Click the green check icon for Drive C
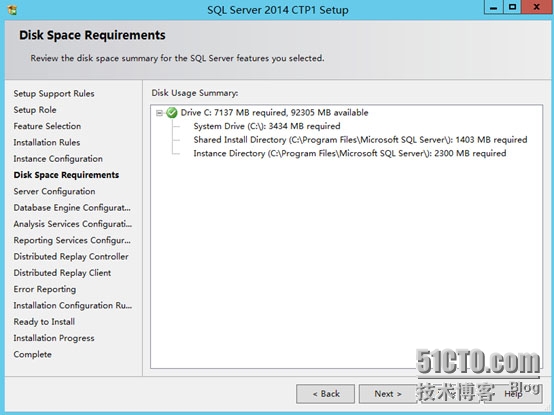The width and height of the screenshot is (554, 415). (172, 113)
